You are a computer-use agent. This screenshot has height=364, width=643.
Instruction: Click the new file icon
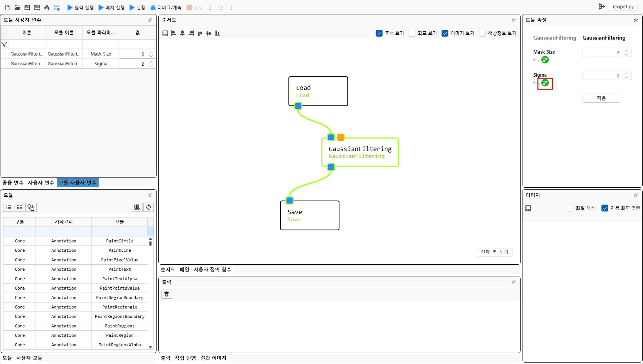[x=7, y=7]
